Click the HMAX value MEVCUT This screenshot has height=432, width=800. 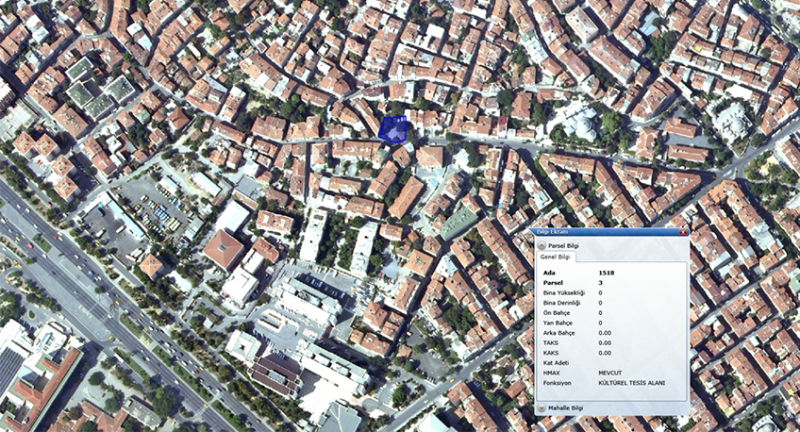click(x=610, y=374)
